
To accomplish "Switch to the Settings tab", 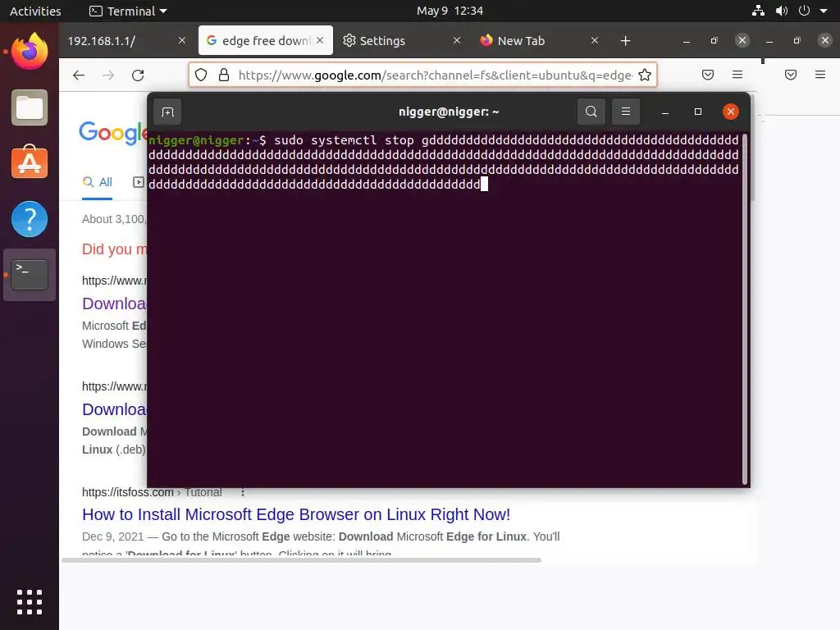I will click(403, 41).
